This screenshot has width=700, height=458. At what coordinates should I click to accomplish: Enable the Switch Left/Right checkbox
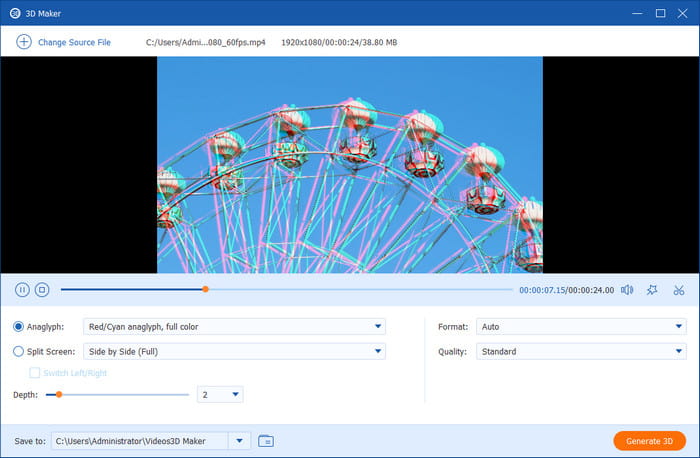(35, 373)
